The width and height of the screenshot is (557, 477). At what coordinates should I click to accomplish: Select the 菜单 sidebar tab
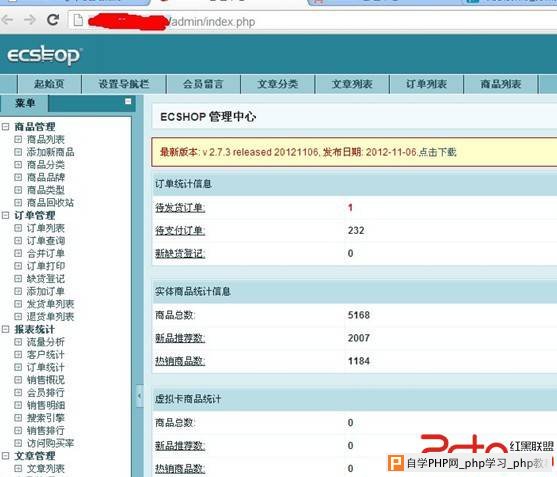[25, 103]
